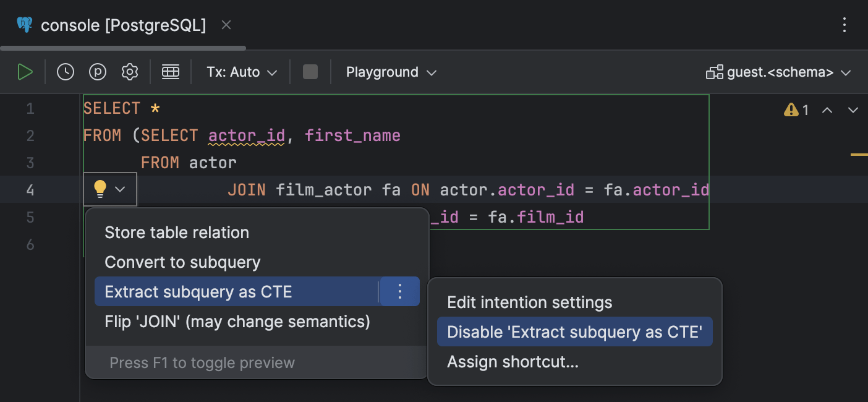Expand the light bulb dropdown chevron
Image resolution: width=868 pixels, height=402 pixels.
click(x=121, y=189)
